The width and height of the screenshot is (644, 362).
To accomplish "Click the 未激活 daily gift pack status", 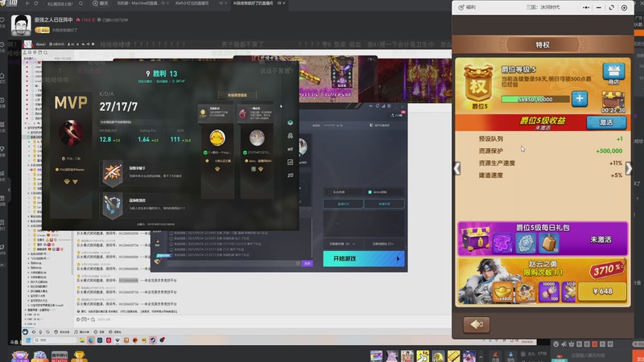I will [x=601, y=240].
